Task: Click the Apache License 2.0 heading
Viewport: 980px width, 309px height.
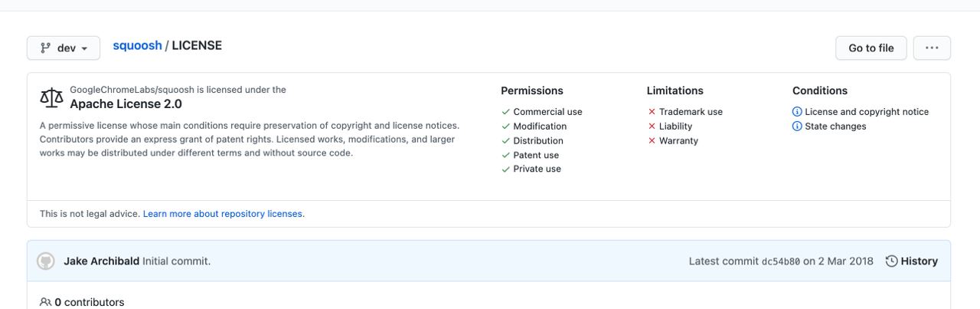Action: pyautogui.click(x=126, y=104)
